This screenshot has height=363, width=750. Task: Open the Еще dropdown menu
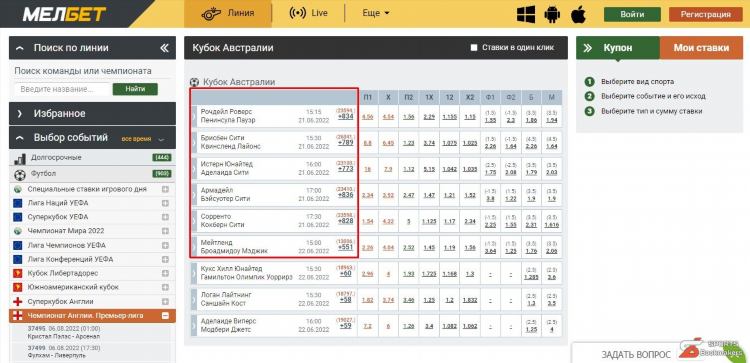click(375, 13)
